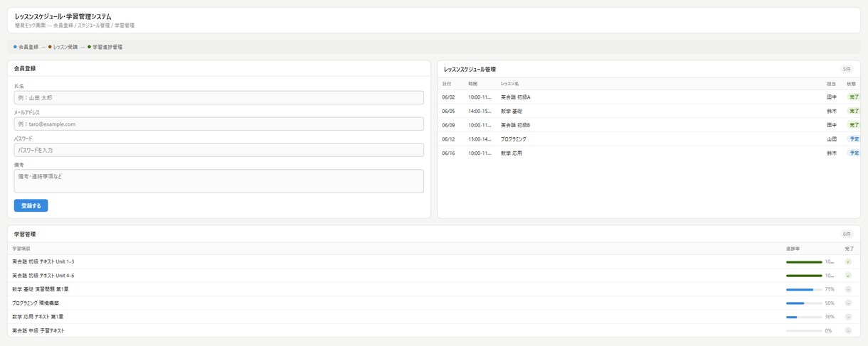Click the blue 会員登録 step indicator
The height and width of the screenshot is (346, 868).
26,47
